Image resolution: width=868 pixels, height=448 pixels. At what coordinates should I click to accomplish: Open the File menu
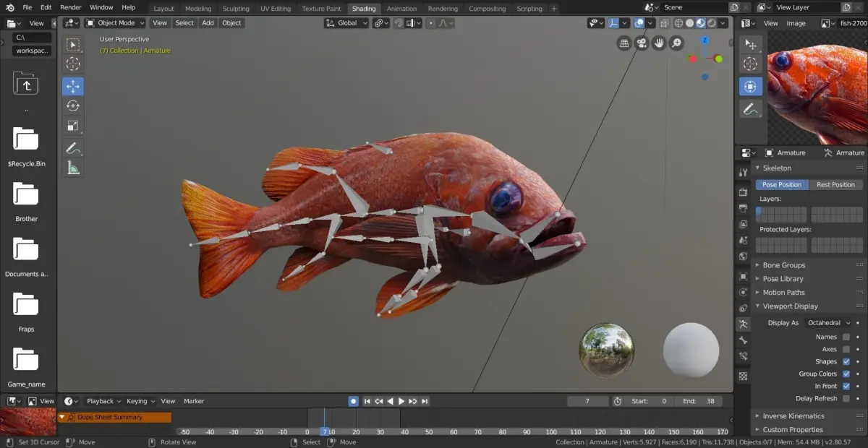coord(27,7)
